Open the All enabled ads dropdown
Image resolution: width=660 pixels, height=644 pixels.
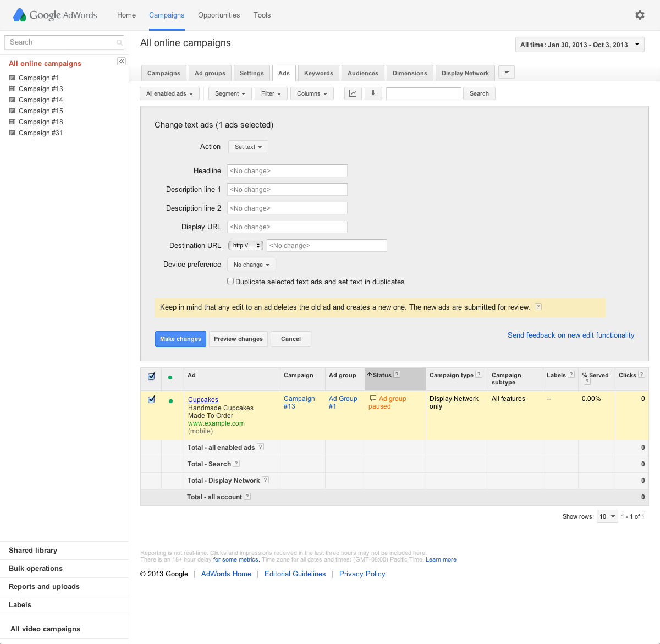(169, 93)
